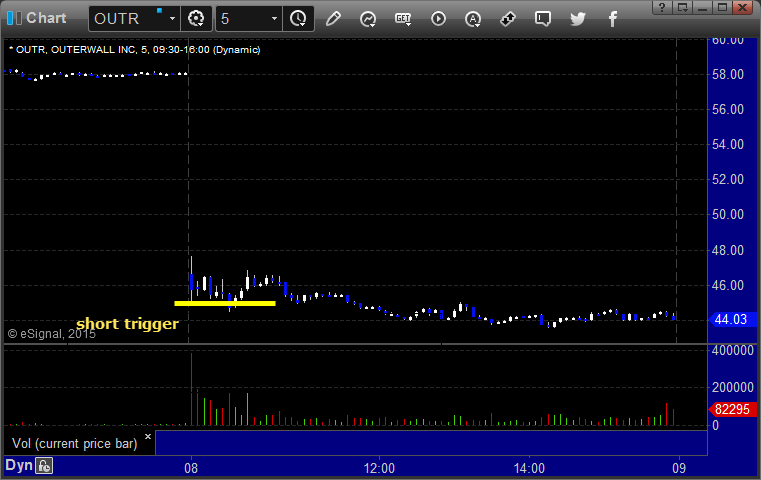
Task: Click the Dyn label
Action: click(18, 465)
